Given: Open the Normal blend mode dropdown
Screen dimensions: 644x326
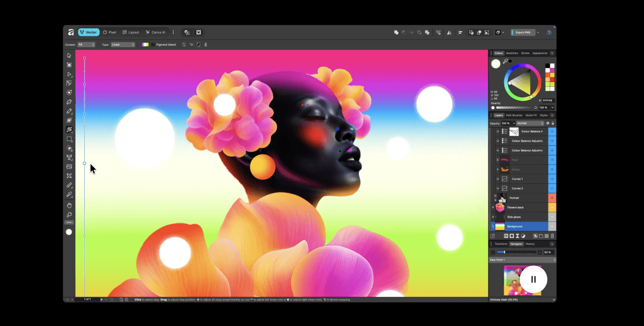Looking at the screenshot, I should [x=530, y=123].
